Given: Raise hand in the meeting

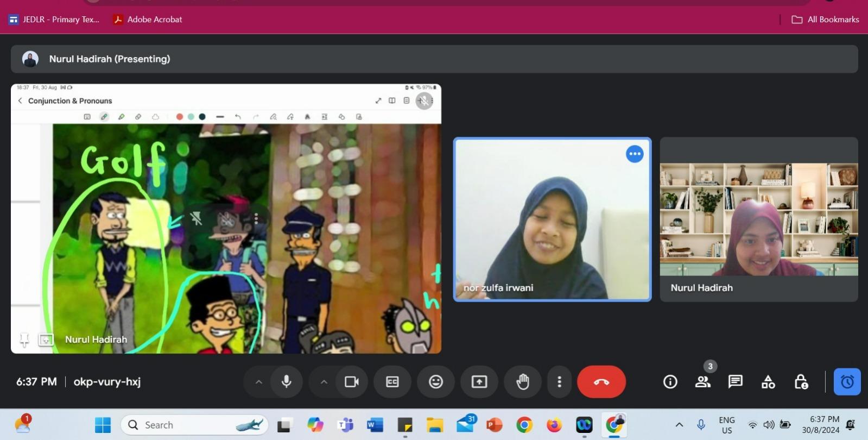Looking at the screenshot, I should click(522, 382).
